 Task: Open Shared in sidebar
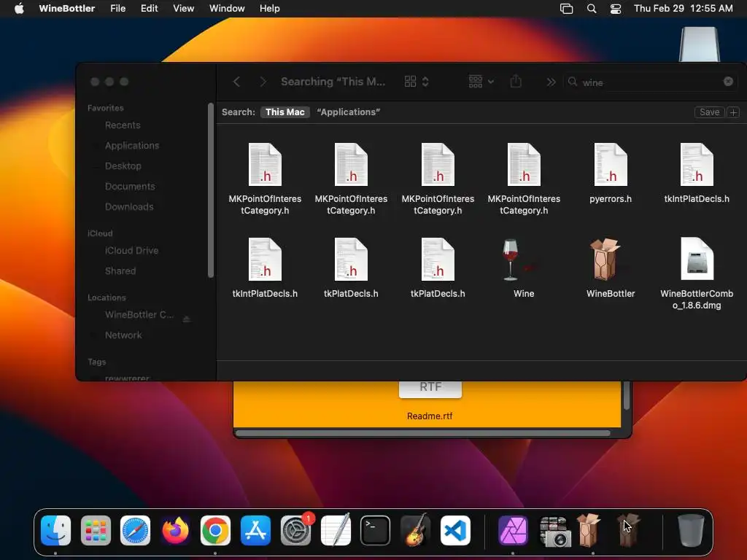tap(120, 271)
